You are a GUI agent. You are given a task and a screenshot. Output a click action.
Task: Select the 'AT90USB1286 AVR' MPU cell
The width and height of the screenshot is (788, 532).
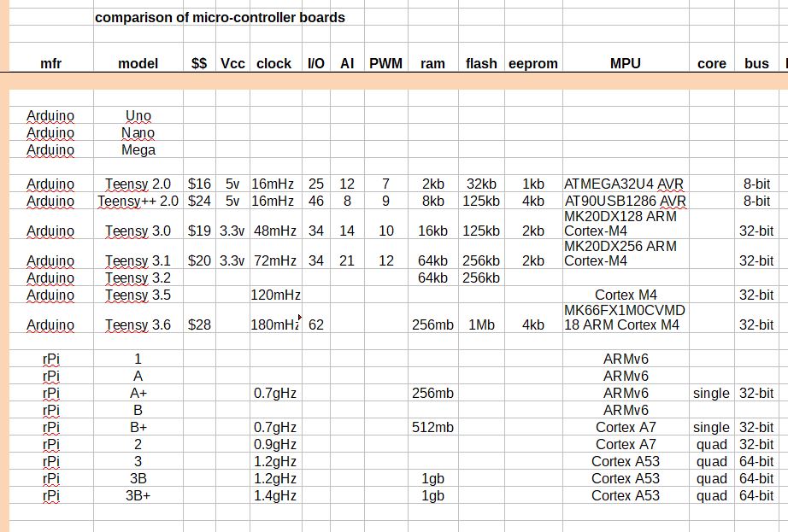point(625,202)
